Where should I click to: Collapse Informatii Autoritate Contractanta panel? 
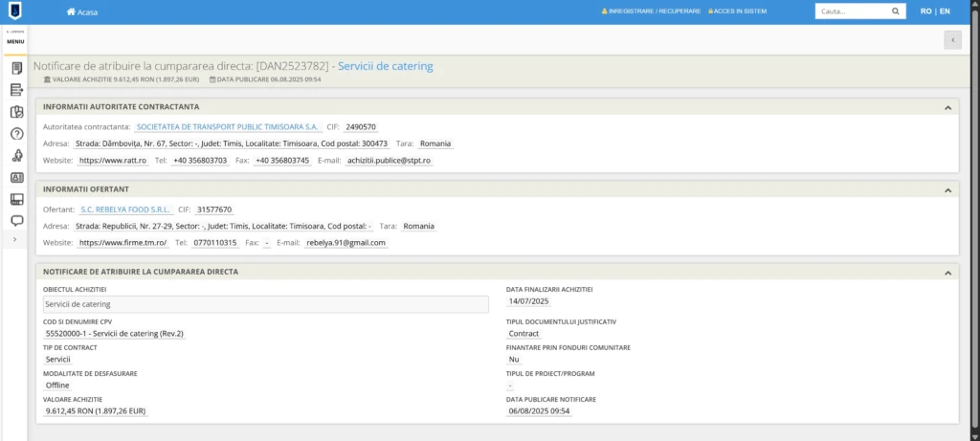[x=947, y=108]
